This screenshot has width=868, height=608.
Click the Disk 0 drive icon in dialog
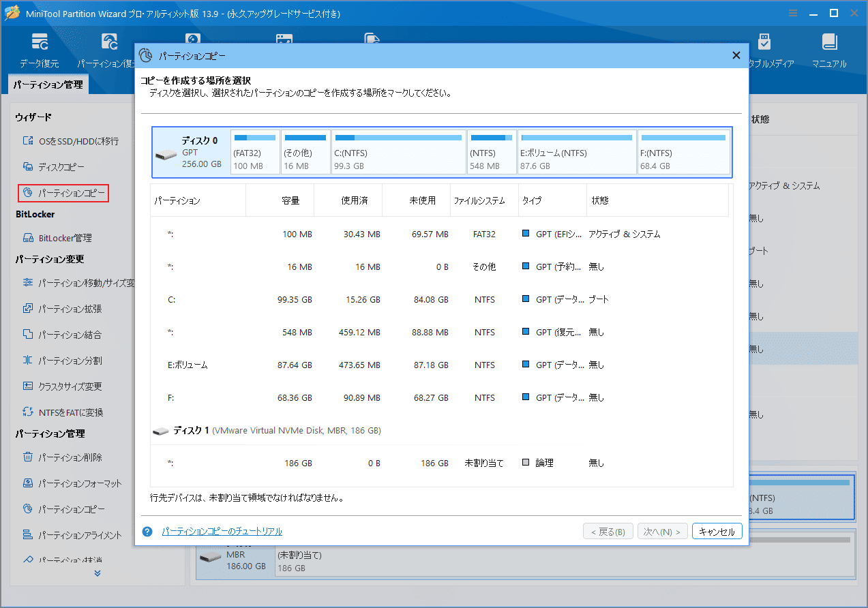pos(166,155)
